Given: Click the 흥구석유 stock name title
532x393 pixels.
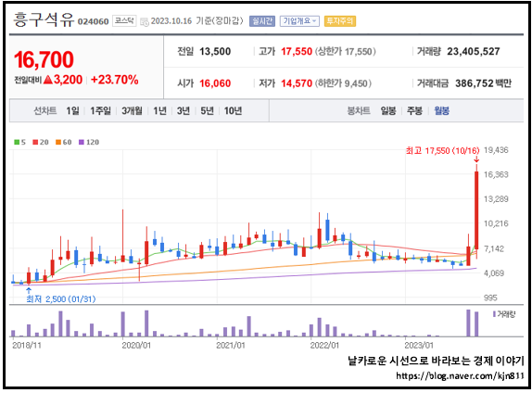Looking at the screenshot, I should 44,19.
